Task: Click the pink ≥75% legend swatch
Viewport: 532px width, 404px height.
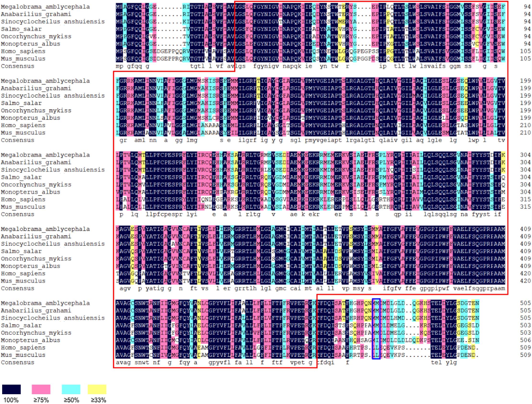Action: point(41,389)
